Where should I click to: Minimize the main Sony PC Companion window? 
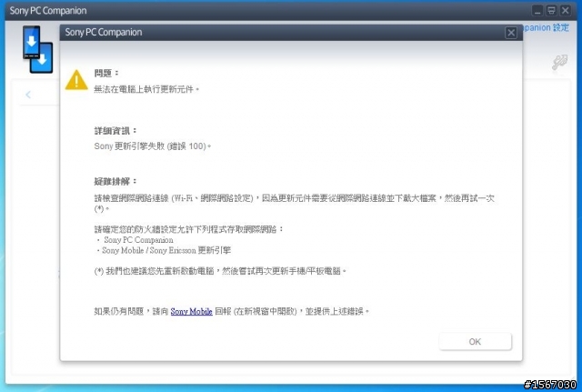coord(537,10)
